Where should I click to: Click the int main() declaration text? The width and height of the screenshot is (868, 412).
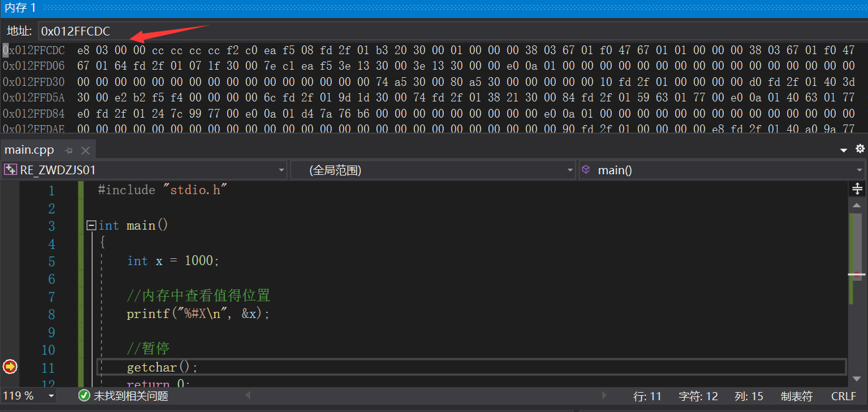click(x=133, y=225)
